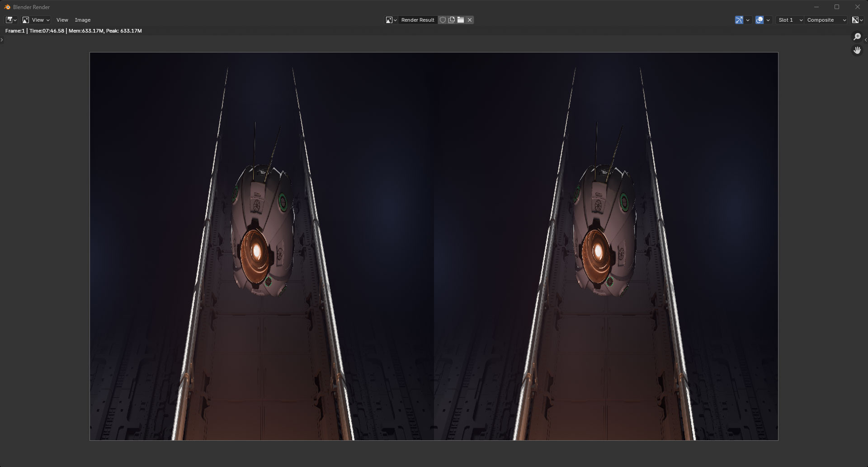Image resolution: width=868 pixels, height=467 pixels.
Task: Close the Blender Render window
Action: click(x=858, y=7)
